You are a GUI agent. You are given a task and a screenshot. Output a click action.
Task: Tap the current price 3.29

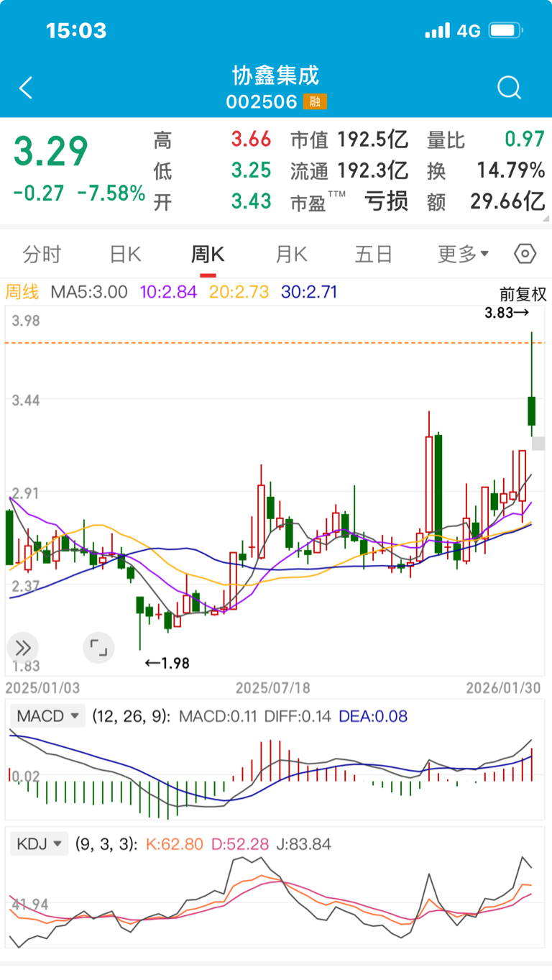[x=51, y=152]
